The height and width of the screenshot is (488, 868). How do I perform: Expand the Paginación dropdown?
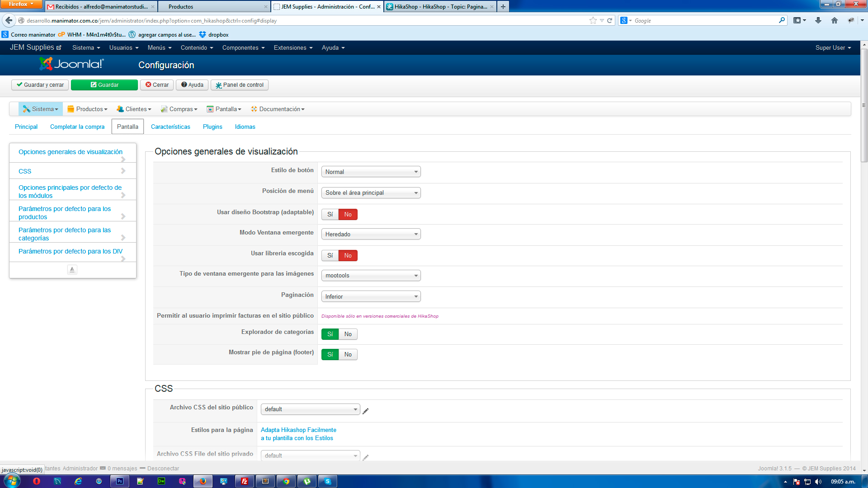coord(371,296)
